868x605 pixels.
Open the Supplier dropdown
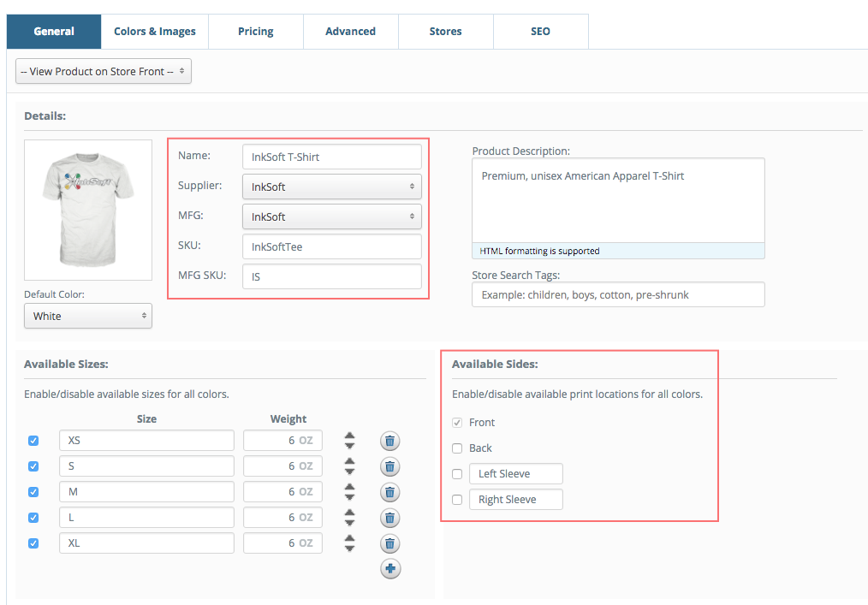pos(332,187)
